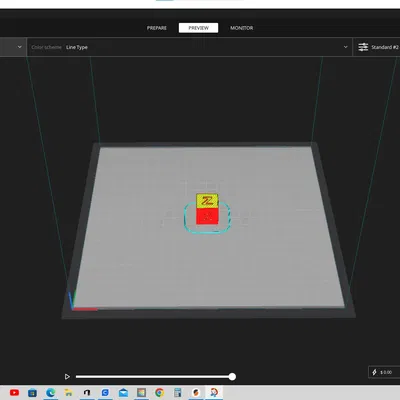Open the black n-shaped taskbar app
This screenshot has height=400, width=400.
87,393
